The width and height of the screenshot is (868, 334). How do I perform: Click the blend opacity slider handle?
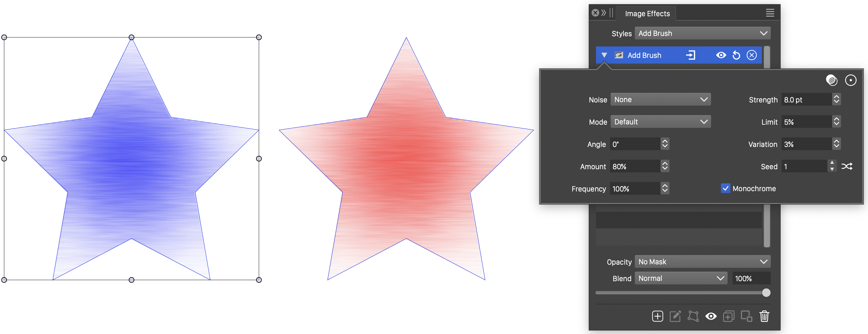(x=766, y=293)
